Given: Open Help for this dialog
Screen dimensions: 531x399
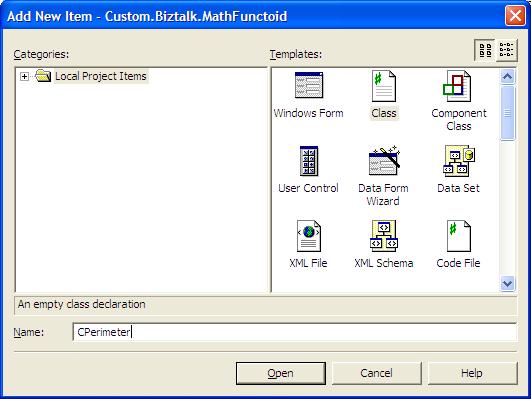Looking at the screenshot, I should tap(472, 373).
